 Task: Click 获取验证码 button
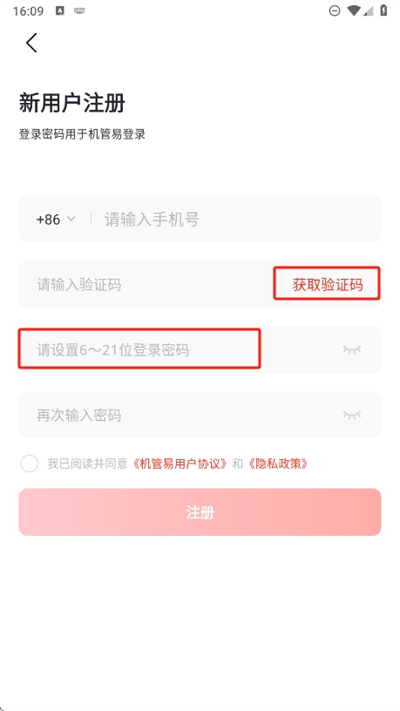pyautogui.click(x=327, y=284)
